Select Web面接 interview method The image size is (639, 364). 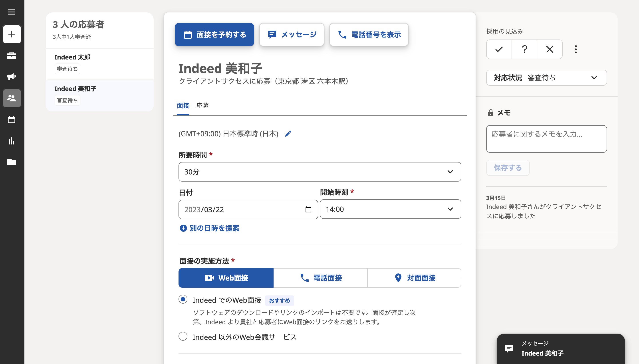click(226, 278)
